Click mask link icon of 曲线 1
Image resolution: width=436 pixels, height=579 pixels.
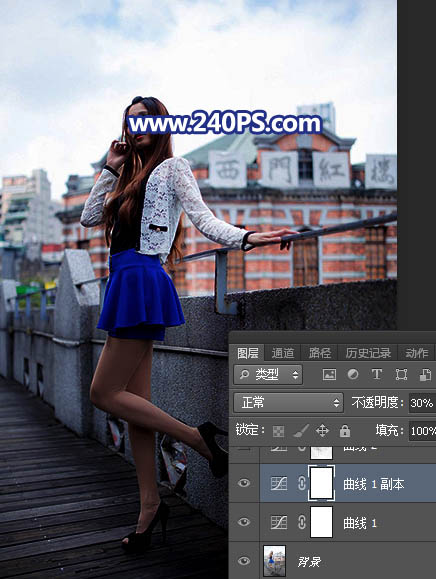coord(302,523)
